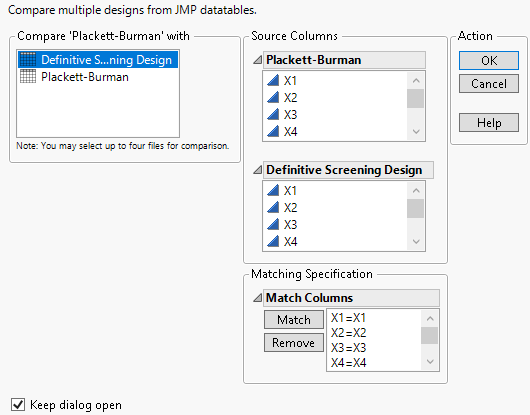Click the Remove button

click(294, 343)
